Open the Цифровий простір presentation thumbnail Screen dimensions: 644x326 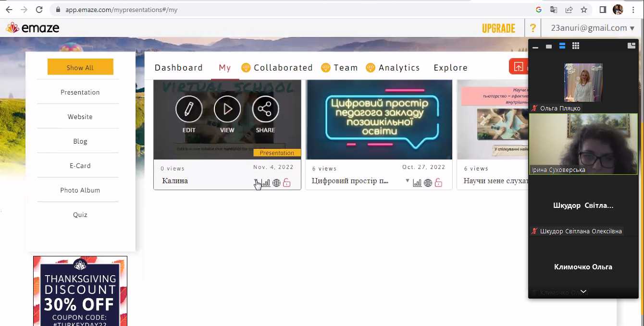[x=379, y=120]
